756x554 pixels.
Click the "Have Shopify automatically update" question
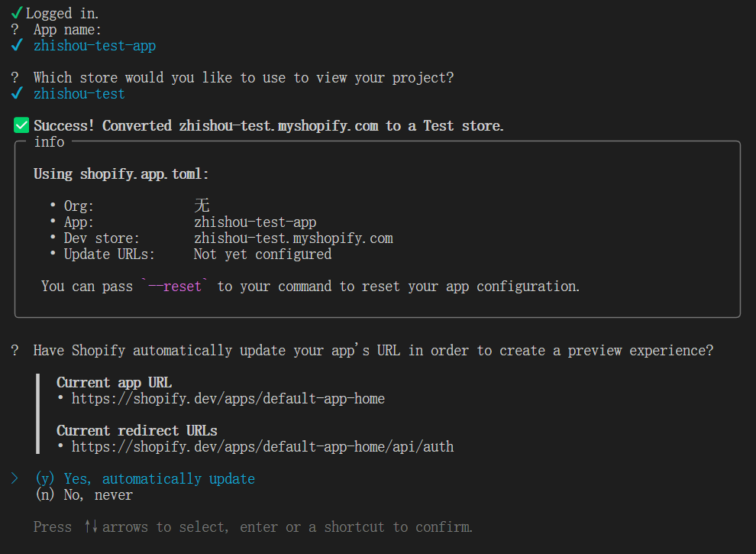(373, 350)
